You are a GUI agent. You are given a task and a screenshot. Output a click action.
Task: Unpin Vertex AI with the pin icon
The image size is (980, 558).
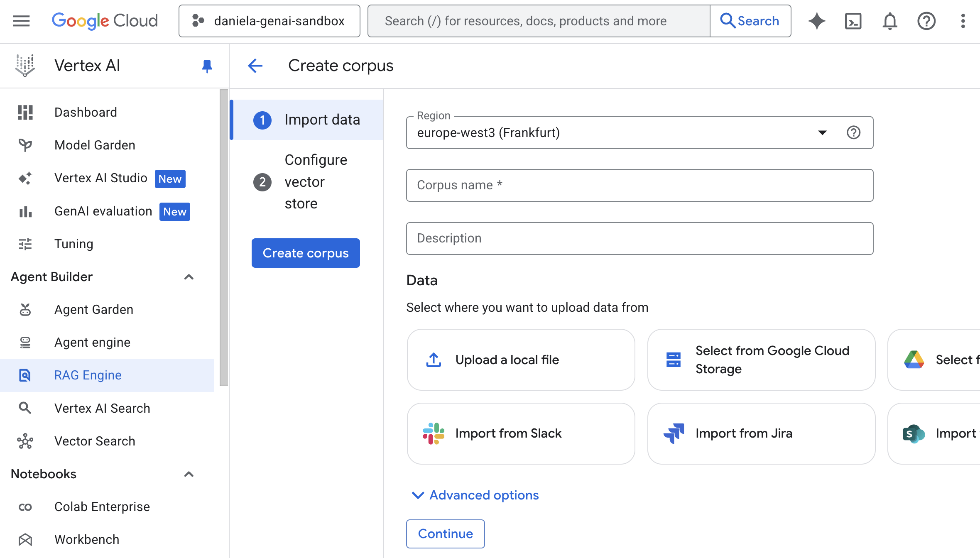(207, 66)
